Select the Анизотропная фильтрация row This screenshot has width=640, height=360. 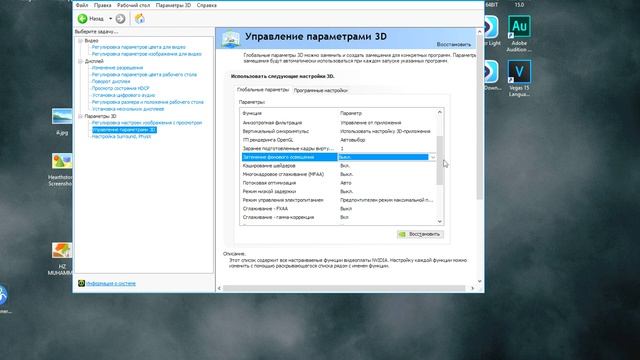pyautogui.click(x=339, y=123)
